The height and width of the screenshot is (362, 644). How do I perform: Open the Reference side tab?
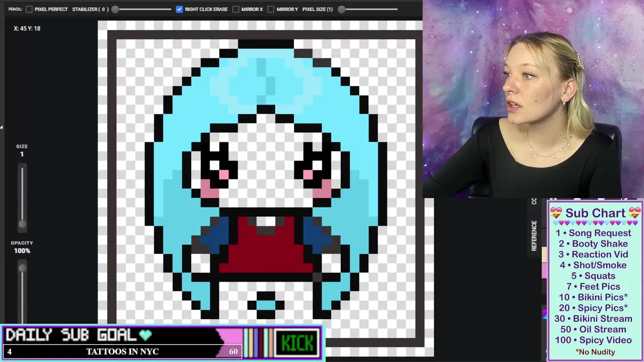pyautogui.click(x=534, y=236)
